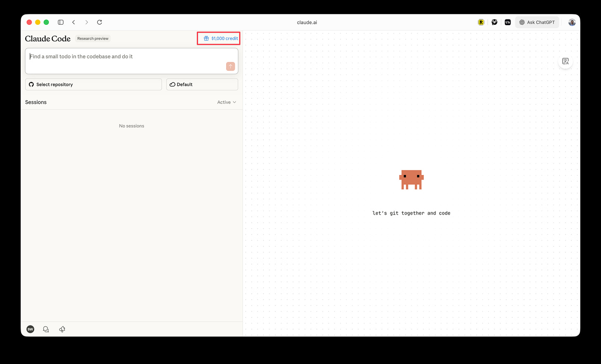This screenshot has width=601, height=364.
Task: Go back with the browser back arrow
Action: 73,22
